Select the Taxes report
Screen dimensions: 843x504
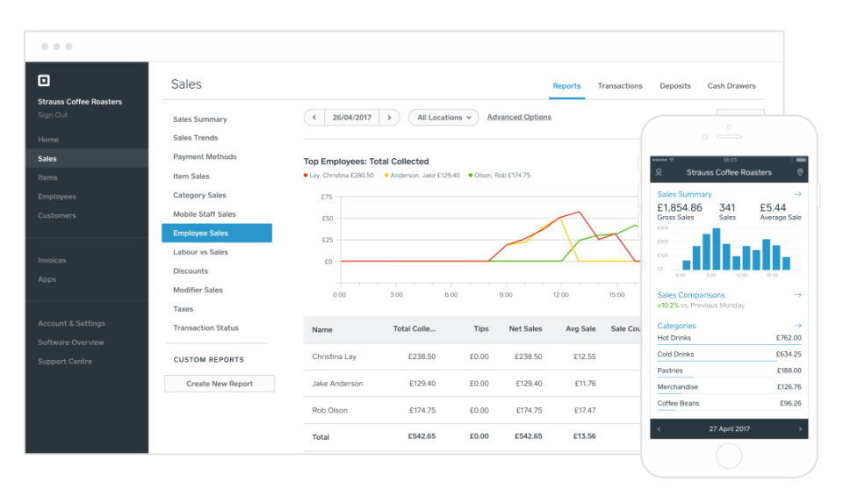coord(184,309)
